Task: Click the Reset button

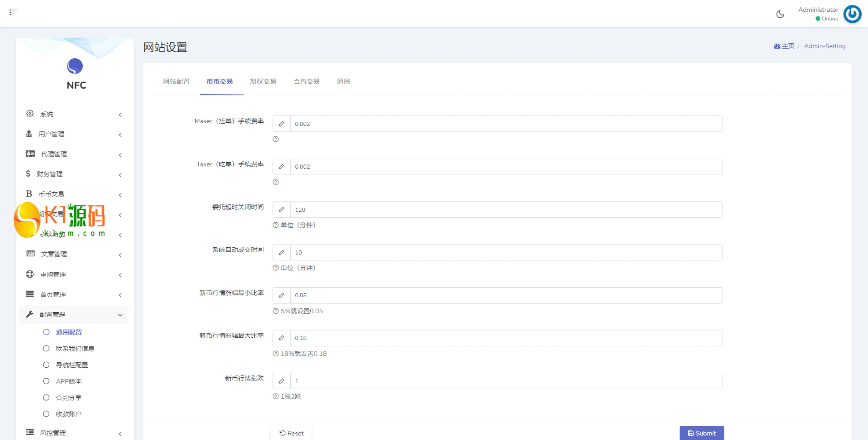Action: pyautogui.click(x=292, y=433)
